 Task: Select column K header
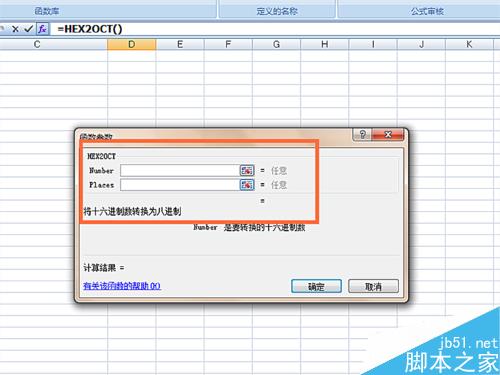(x=469, y=44)
